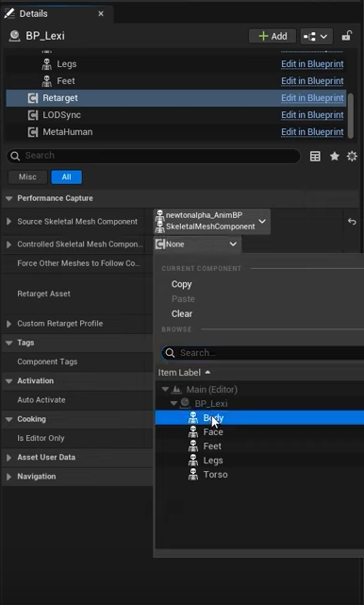Pick the Legs skeletal mesh in picker

(x=259, y=461)
